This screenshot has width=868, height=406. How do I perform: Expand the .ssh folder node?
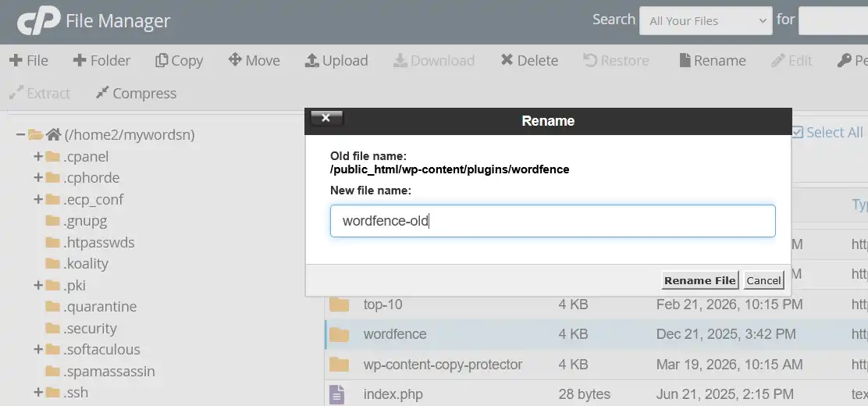pos(38,393)
